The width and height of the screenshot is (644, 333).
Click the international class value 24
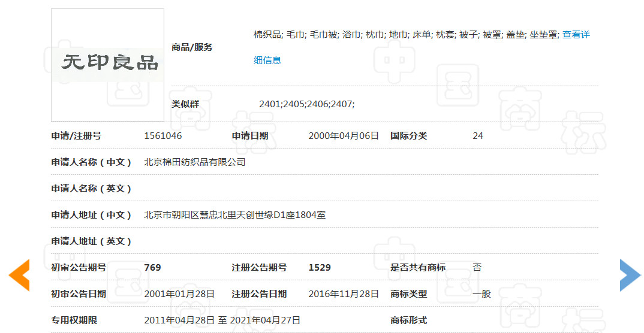click(478, 136)
